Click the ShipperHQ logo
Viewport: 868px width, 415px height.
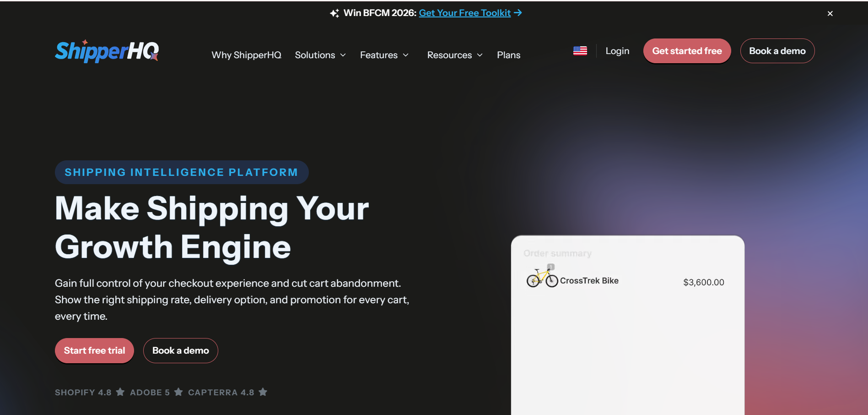point(107,51)
